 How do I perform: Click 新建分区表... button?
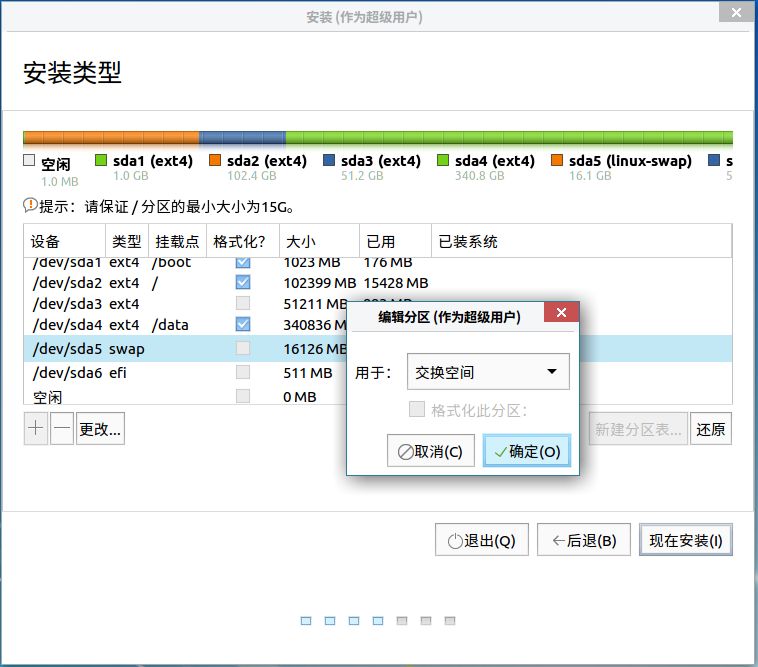[x=638, y=428]
